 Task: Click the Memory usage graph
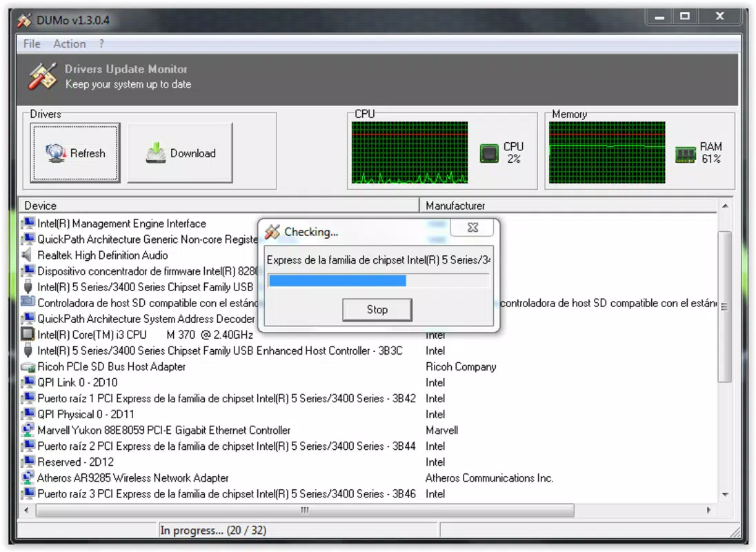point(607,152)
